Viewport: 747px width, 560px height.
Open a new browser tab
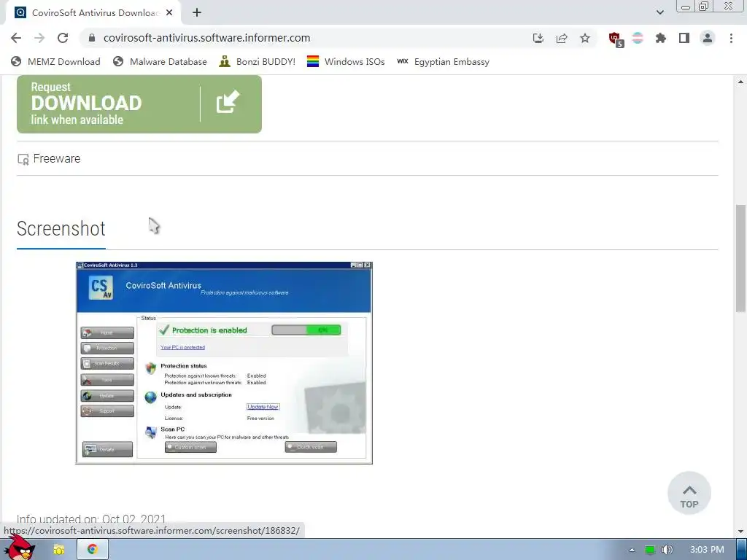coord(197,13)
